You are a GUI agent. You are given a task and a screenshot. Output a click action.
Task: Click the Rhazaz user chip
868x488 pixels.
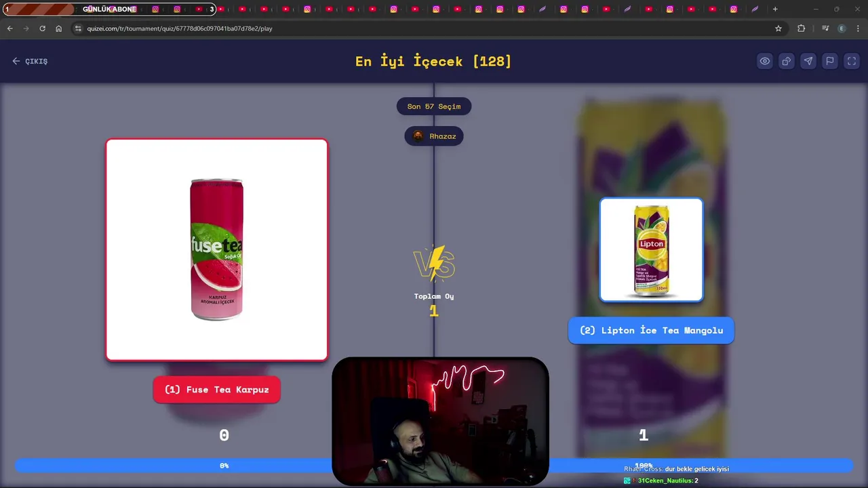pyautogui.click(x=434, y=136)
